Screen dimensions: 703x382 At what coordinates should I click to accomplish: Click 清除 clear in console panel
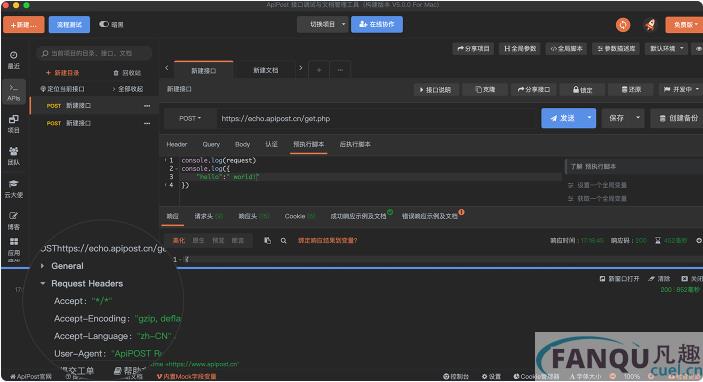(659, 279)
